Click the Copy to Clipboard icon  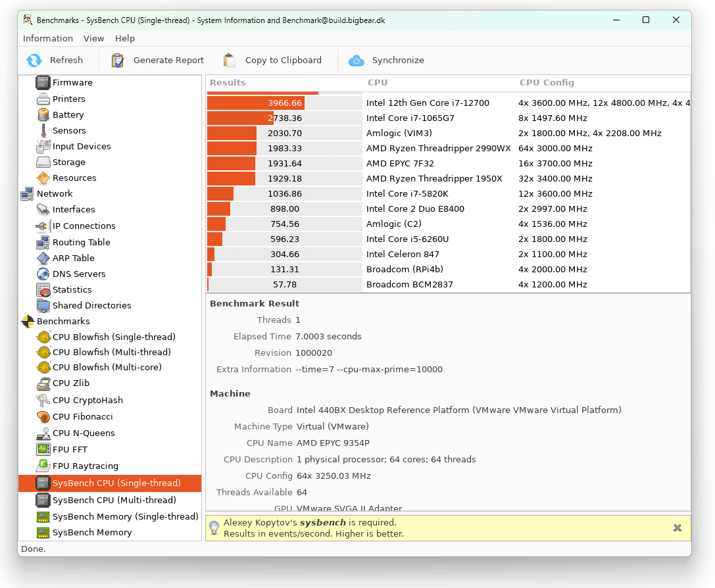(230, 60)
